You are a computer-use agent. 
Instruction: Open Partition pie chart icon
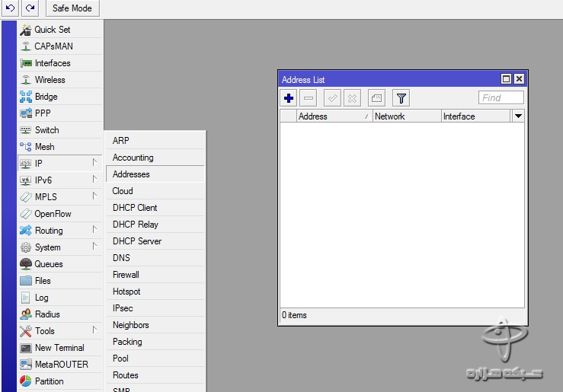[25, 381]
